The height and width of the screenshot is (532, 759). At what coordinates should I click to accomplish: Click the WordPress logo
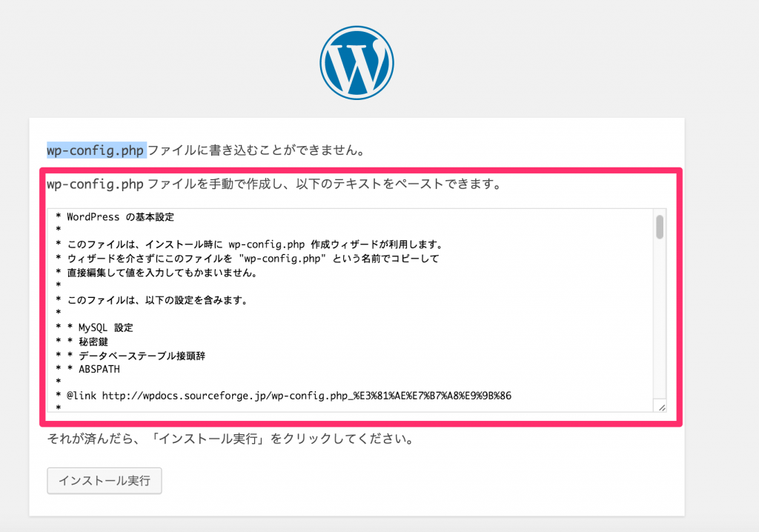coord(357,62)
